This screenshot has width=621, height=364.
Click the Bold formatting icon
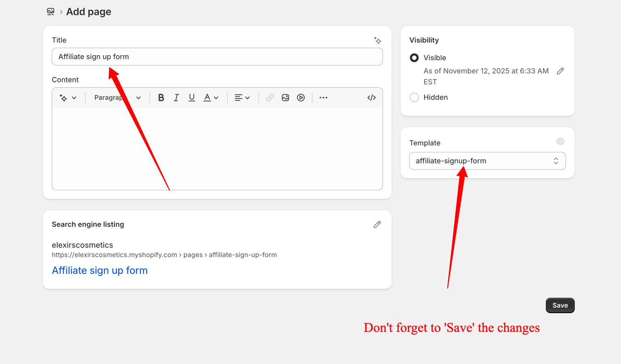161,98
